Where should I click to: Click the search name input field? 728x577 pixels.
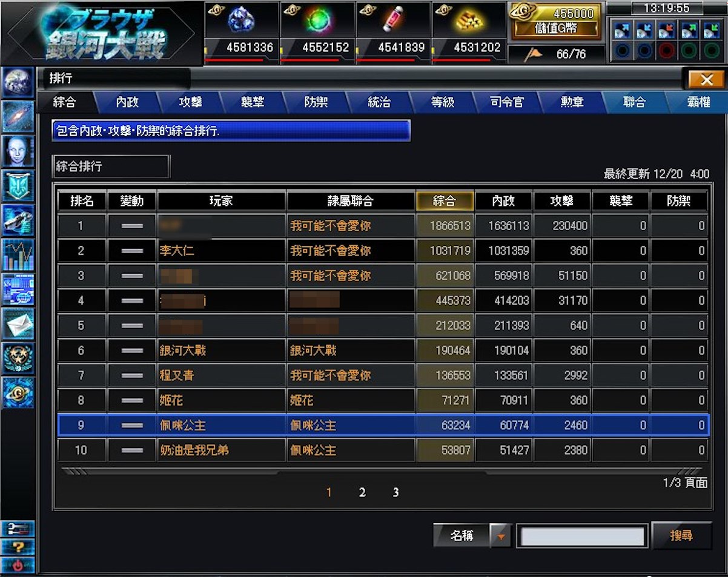coord(583,536)
